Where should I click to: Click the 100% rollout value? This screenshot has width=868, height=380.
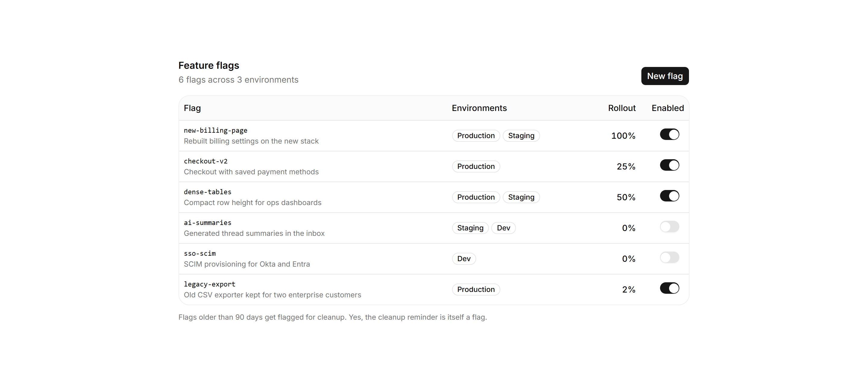pos(623,135)
